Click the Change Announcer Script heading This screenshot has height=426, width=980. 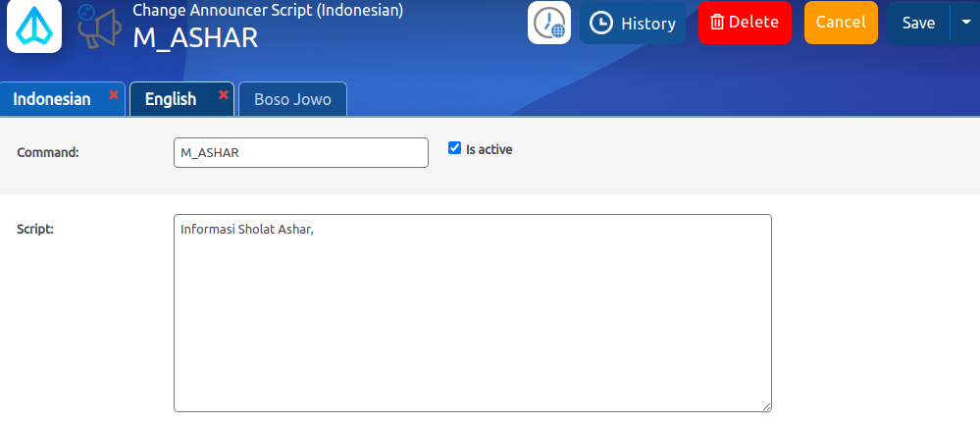tap(267, 11)
